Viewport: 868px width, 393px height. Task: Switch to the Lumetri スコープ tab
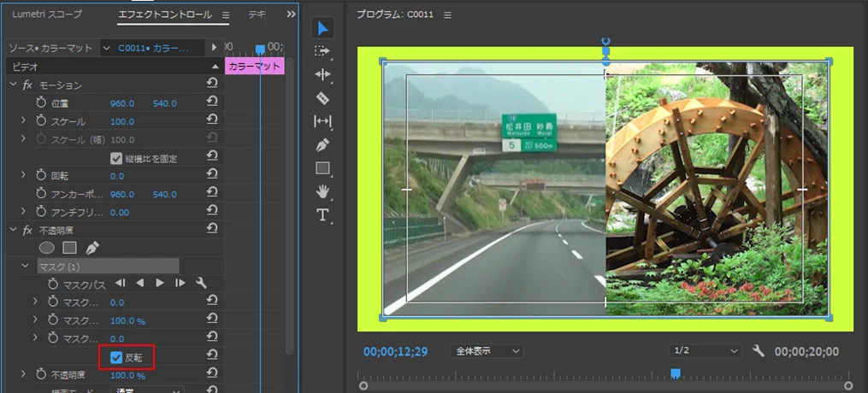click(47, 15)
